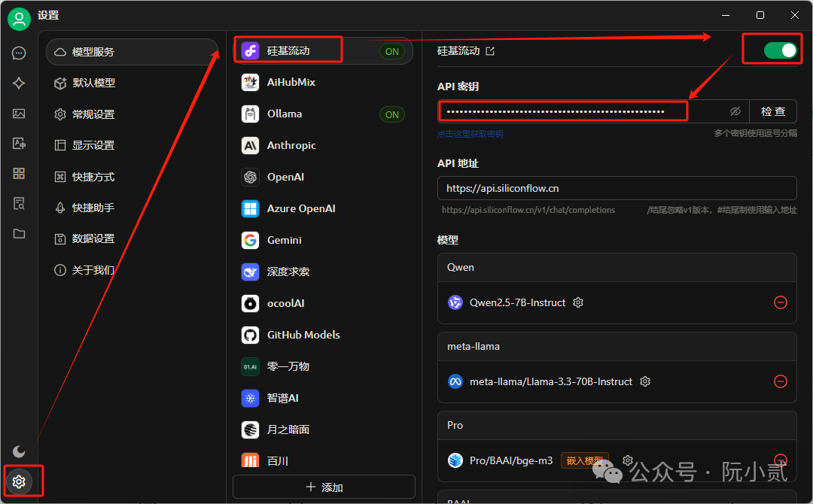Click the Qwen model group header
The width and height of the screenshot is (813, 504).
[x=617, y=267]
